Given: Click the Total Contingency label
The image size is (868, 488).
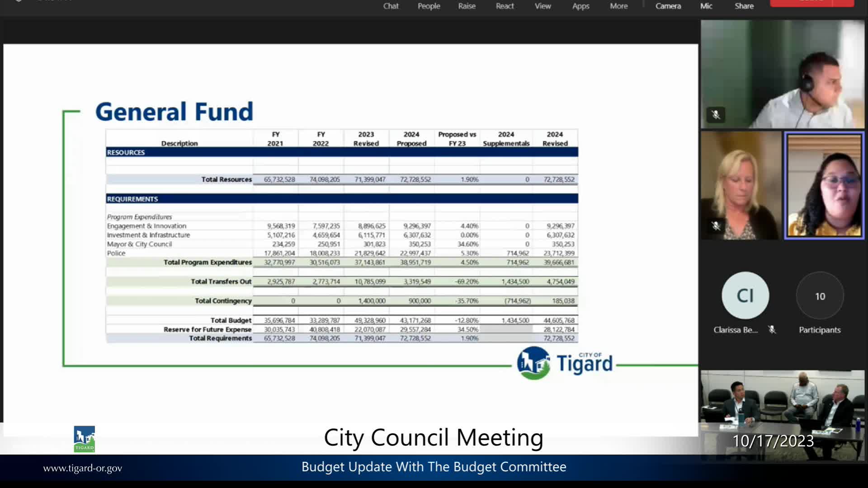Looking at the screenshot, I should 223,301.
